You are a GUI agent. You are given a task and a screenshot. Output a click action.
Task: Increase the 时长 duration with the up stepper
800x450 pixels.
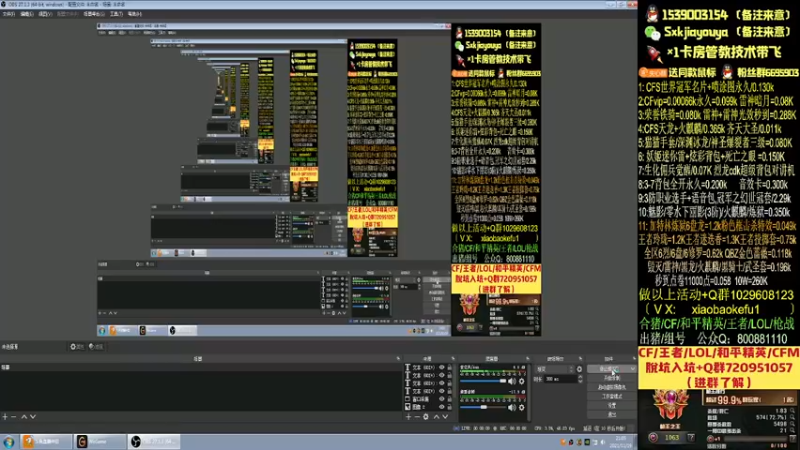580,377
